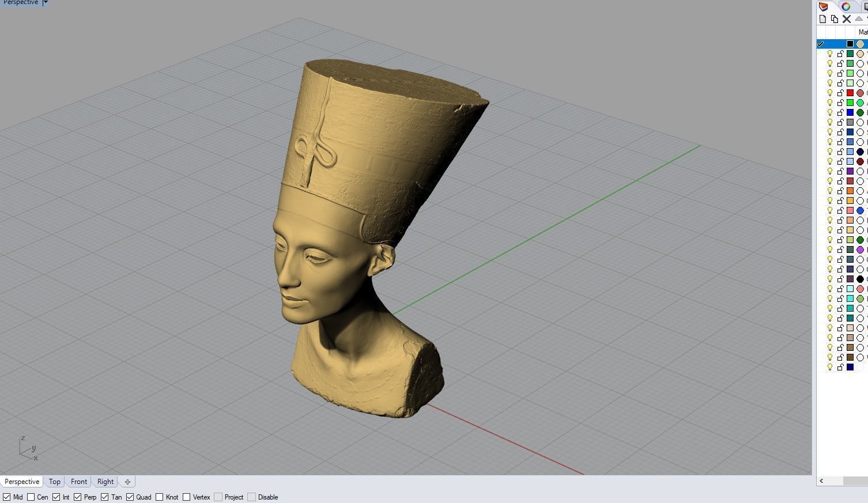Toggle the Int osnap checkbox
868x503 pixels.
tap(56, 497)
